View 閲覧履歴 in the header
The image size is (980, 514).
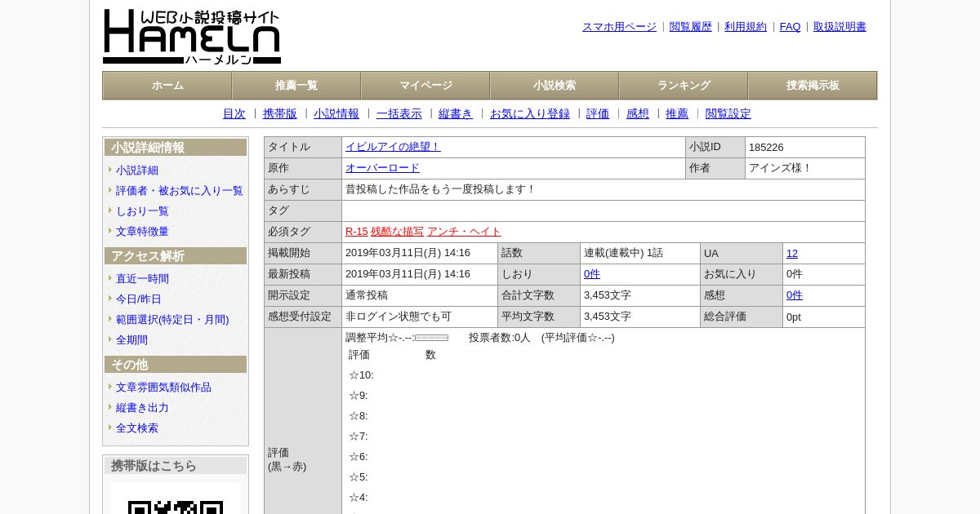pos(691,27)
